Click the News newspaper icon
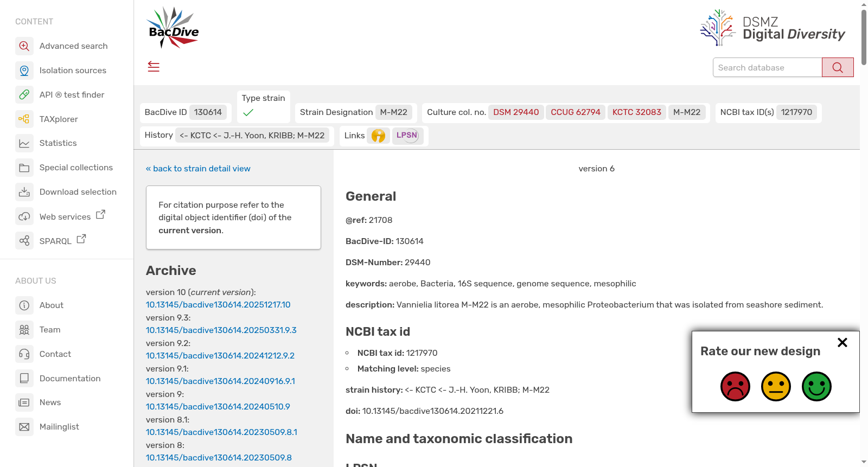Viewport: 868px width, 467px height. point(24,402)
